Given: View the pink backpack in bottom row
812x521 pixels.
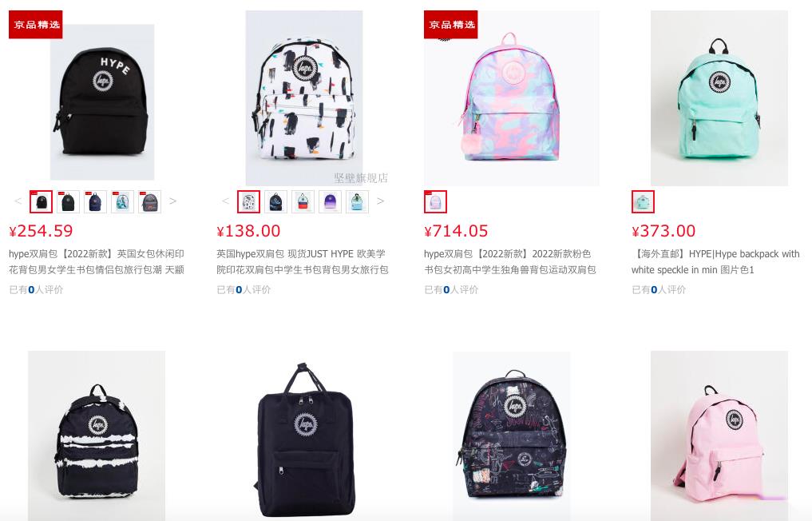Looking at the screenshot, I should pyautogui.click(x=719, y=436).
